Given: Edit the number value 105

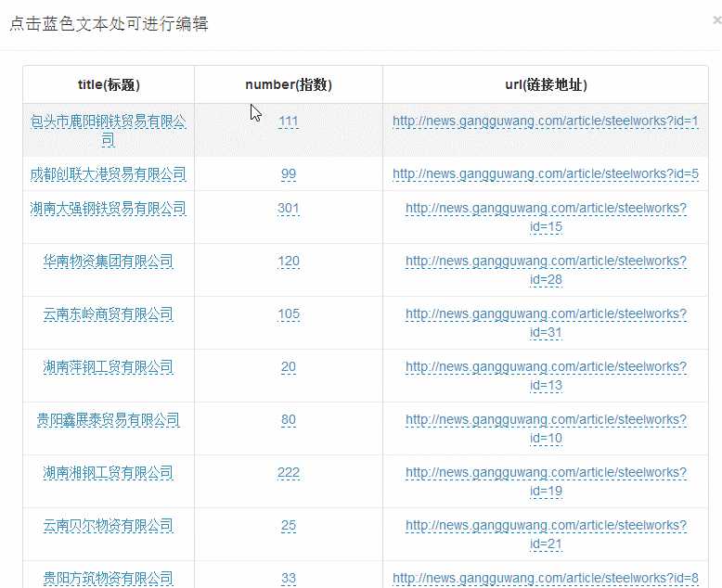Looking at the screenshot, I should click(x=289, y=314).
